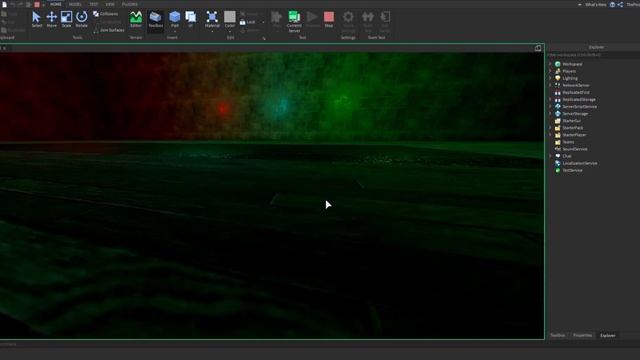Expand the ReplicatedStorage node
Viewport: 640px width, 360px height.
point(550,99)
